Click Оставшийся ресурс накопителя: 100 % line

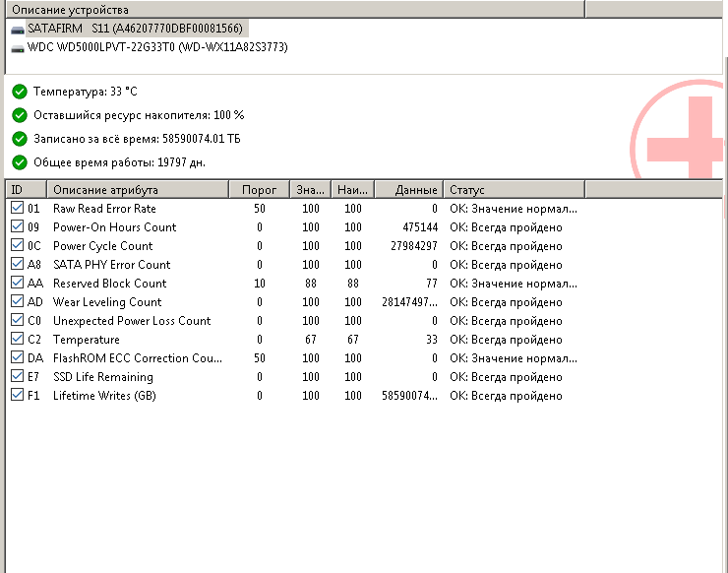click(x=139, y=115)
